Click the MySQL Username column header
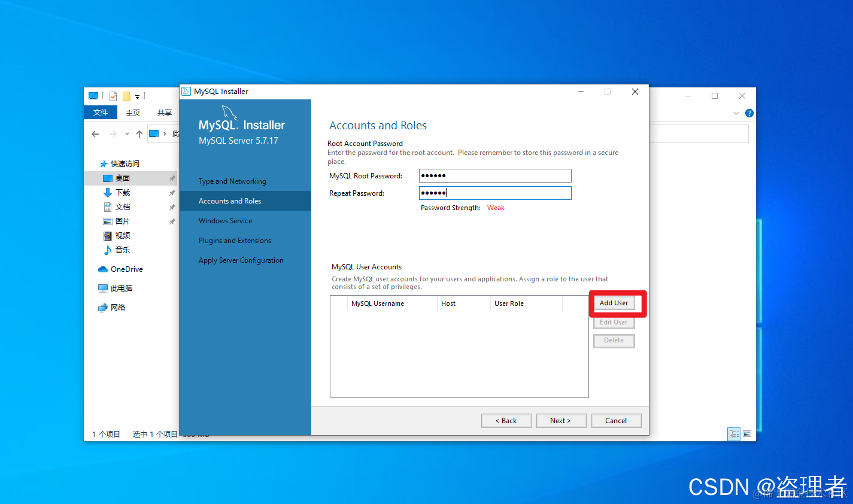The width and height of the screenshot is (853, 504). pyautogui.click(x=392, y=303)
